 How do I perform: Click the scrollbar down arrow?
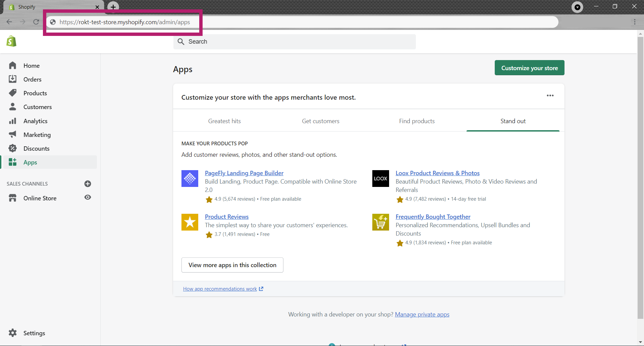(x=640, y=342)
